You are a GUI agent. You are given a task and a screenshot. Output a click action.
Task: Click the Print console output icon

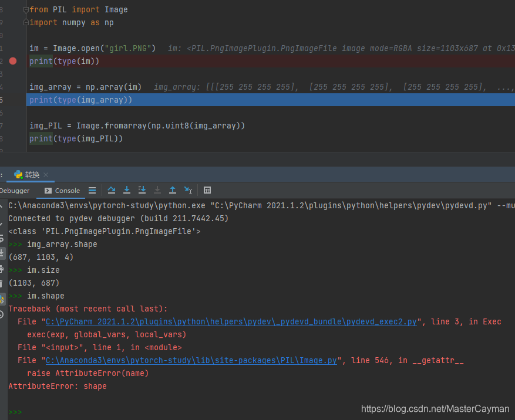pos(2,269)
